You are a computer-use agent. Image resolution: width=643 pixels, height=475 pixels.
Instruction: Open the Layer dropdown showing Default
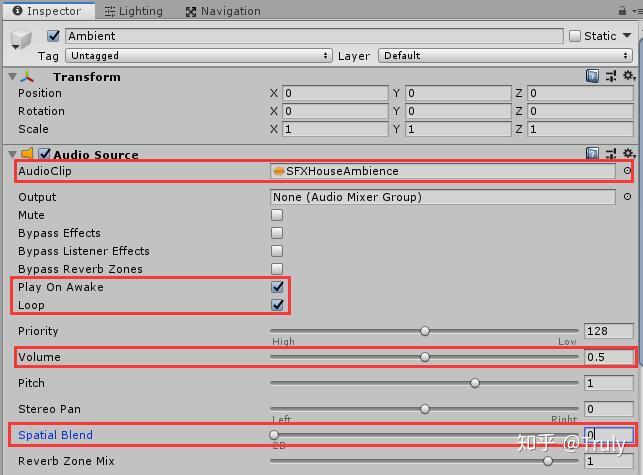click(x=505, y=56)
